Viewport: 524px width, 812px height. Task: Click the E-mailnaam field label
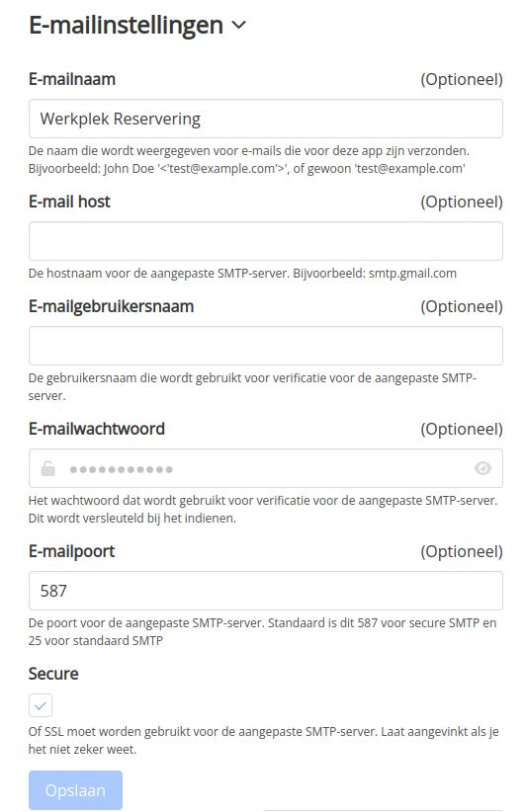click(72, 79)
